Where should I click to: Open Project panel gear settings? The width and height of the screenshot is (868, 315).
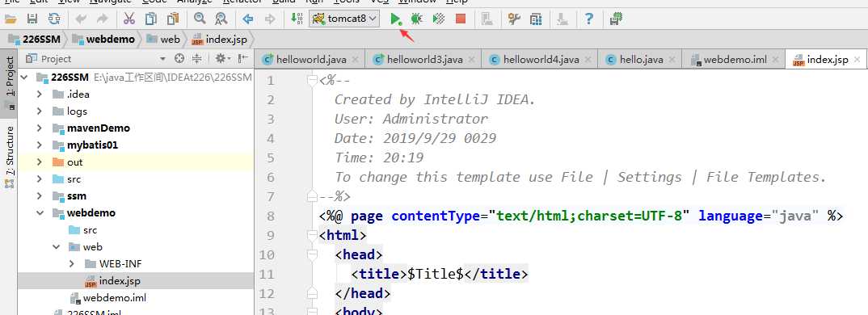[222, 59]
